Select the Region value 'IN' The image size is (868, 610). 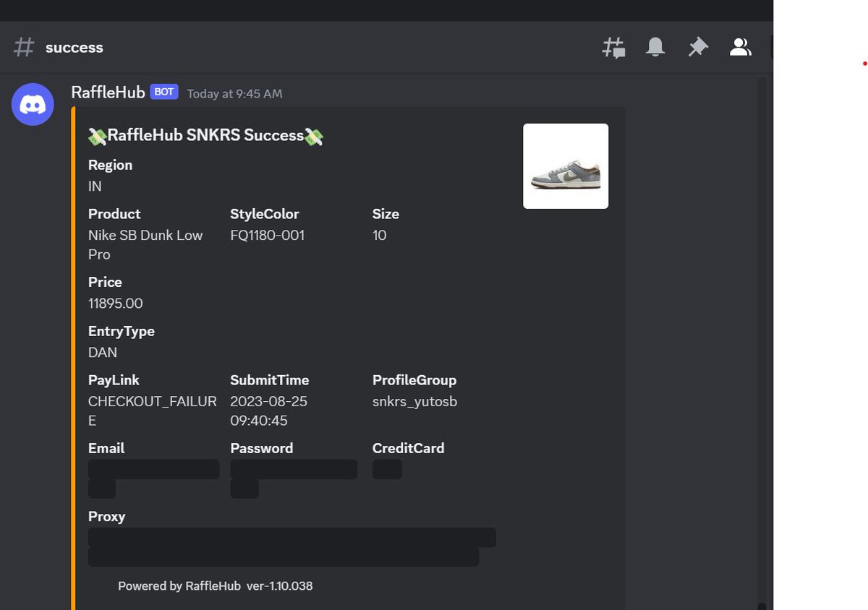click(x=95, y=186)
